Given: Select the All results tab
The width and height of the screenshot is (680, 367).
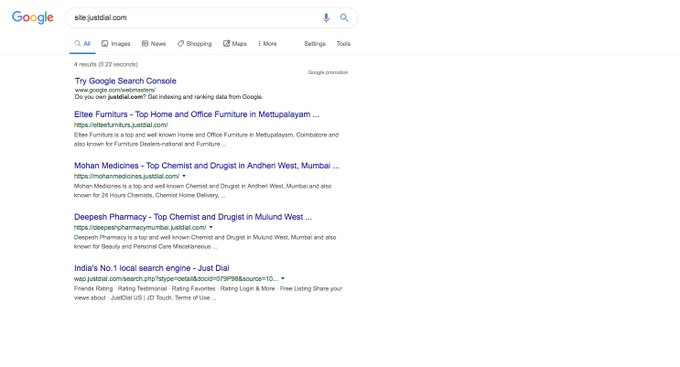Looking at the screenshot, I should point(82,44).
